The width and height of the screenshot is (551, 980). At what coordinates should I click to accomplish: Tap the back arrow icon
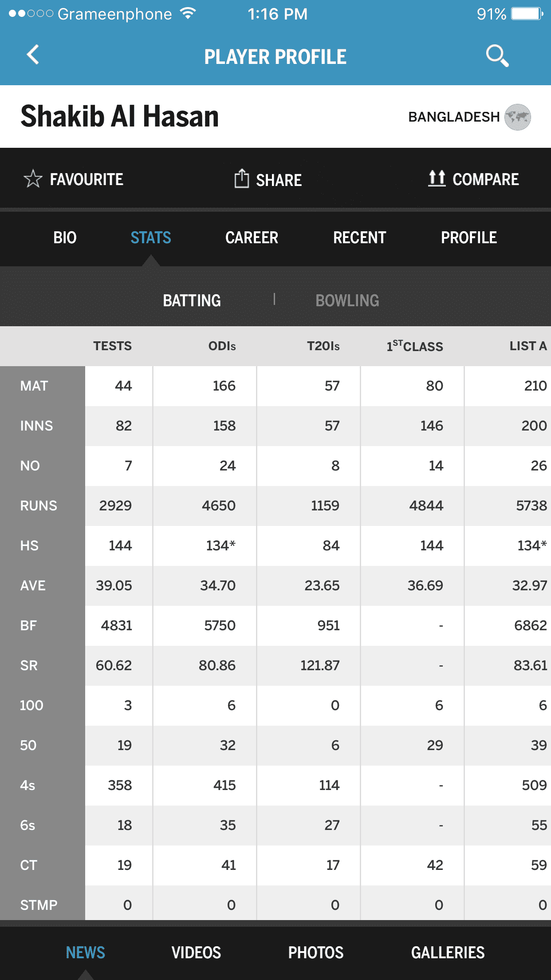[x=33, y=55]
